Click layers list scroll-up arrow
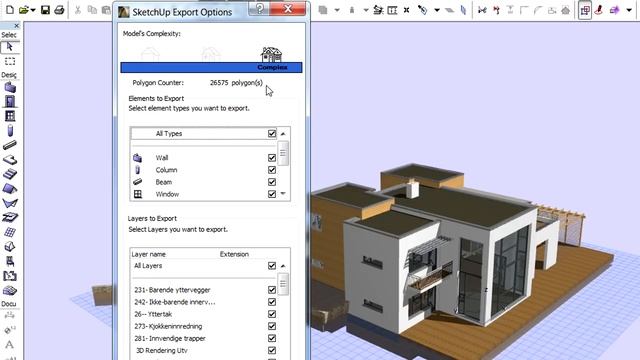This screenshot has height=360, width=640. pos(283,266)
